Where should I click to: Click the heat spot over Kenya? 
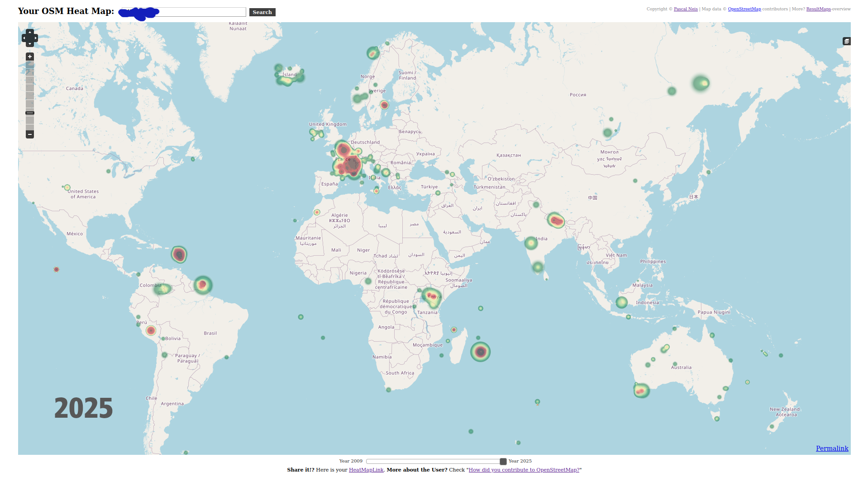431,297
